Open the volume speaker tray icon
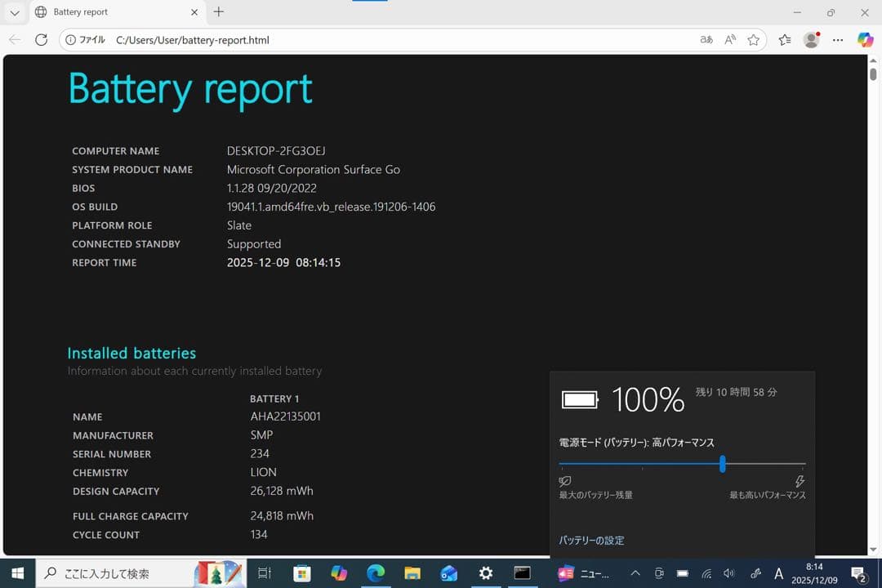The image size is (882, 588). 729,573
